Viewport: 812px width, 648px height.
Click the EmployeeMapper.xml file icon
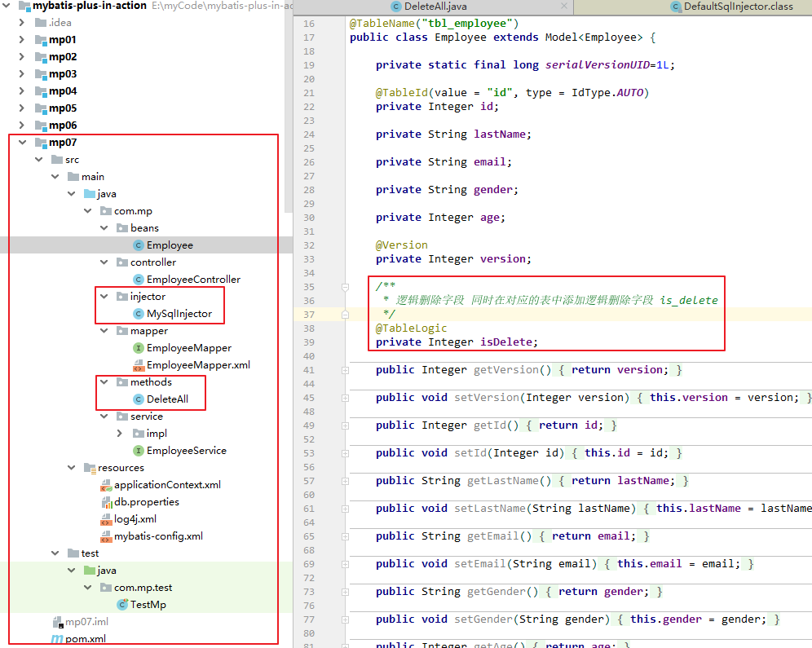coord(139,365)
